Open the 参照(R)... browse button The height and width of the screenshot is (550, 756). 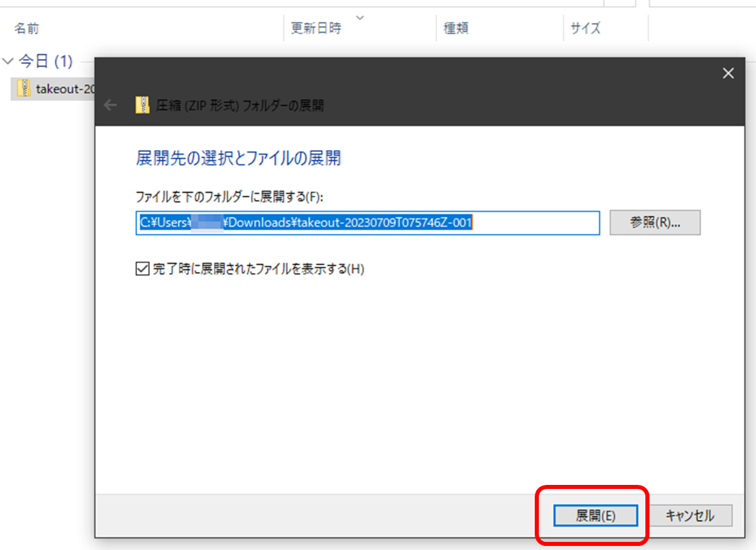655,222
